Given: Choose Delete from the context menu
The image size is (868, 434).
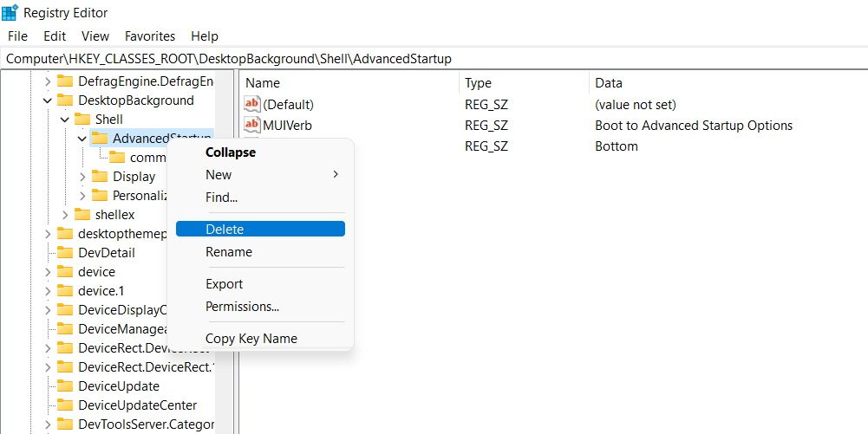Looking at the screenshot, I should coord(260,230).
